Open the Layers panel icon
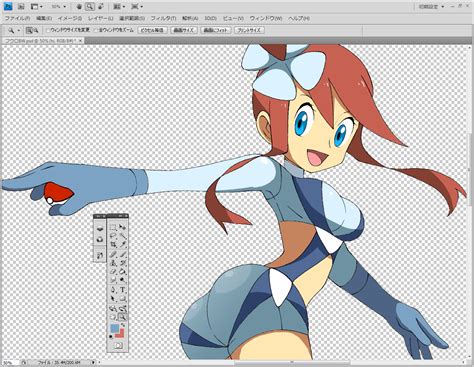The width and height of the screenshot is (474, 367). coord(99,228)
